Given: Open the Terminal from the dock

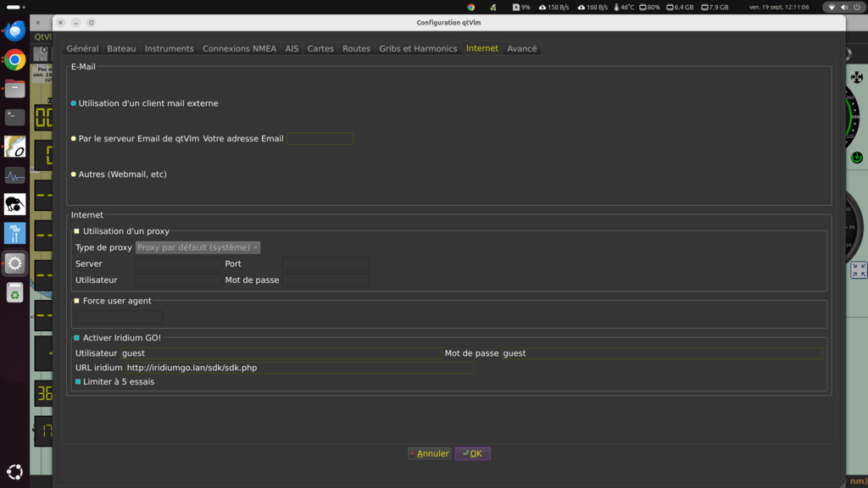Looking at the screenshot, I should pos(14,117).
